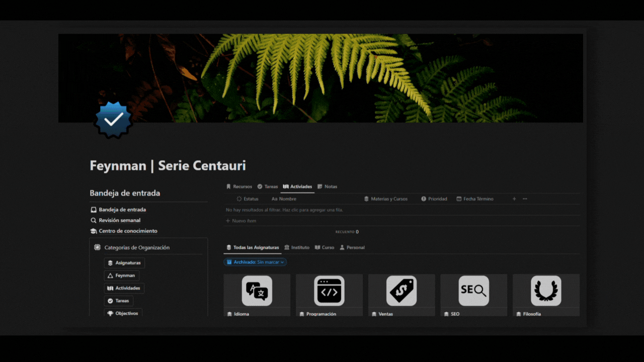Click the blue verified badge page icon
Screen dimensions: 644x362
coord(114,120)
